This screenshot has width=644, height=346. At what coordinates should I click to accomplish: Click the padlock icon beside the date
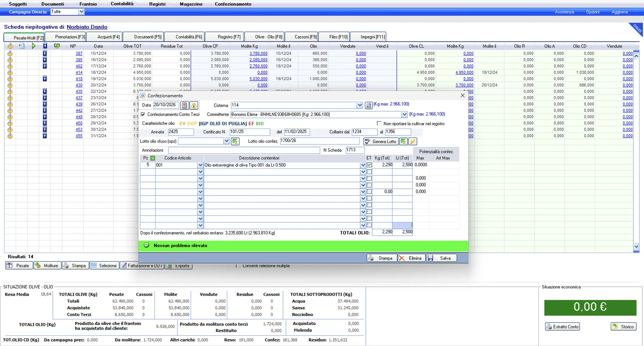194,105
